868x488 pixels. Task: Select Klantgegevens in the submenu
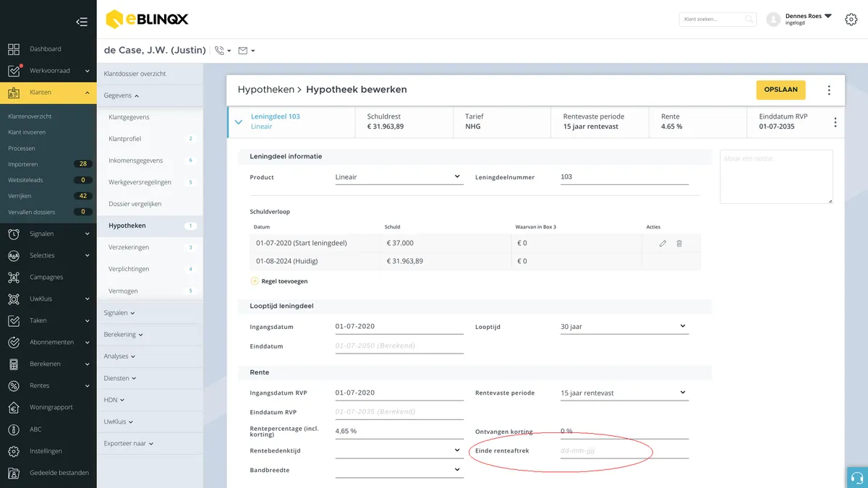(x=129, y=117)
